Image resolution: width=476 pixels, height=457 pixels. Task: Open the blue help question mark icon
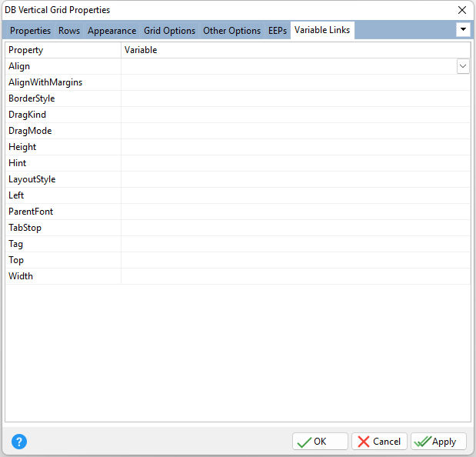pos(19,442)
